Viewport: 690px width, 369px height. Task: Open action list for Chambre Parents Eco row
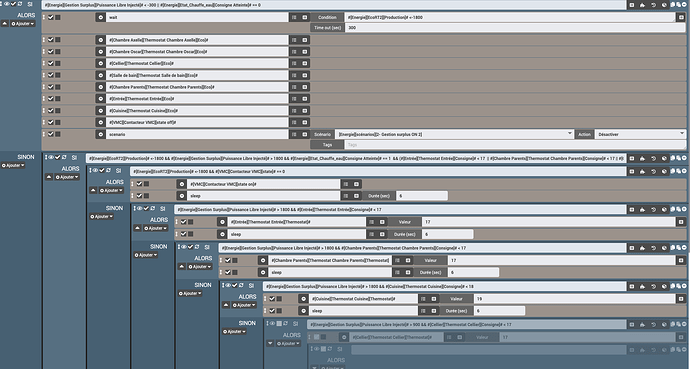(294, 87)
